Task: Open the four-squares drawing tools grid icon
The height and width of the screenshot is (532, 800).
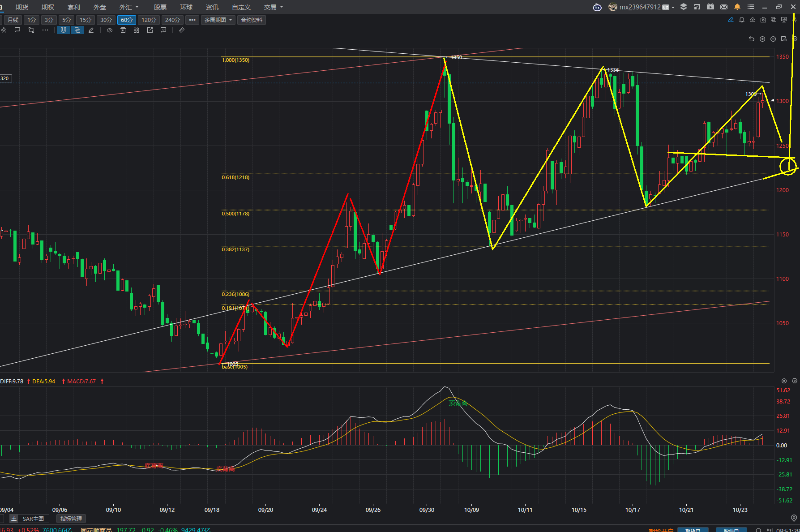Action: (x=137, y=30)
